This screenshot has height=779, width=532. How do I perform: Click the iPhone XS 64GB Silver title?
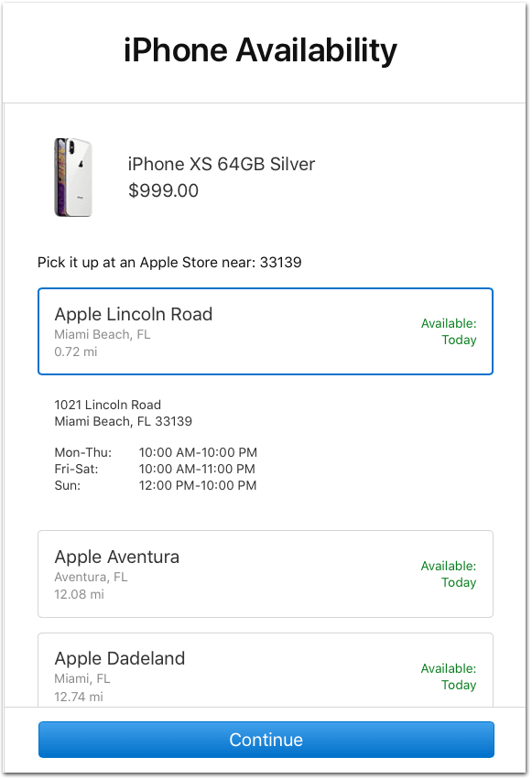(221, 164)
